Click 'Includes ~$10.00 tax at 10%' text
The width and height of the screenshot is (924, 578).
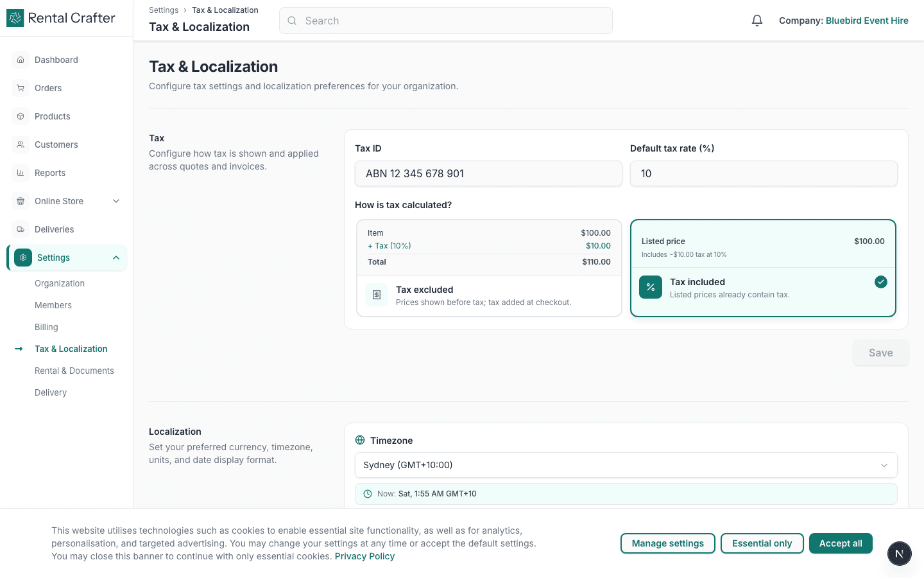pos(684,255)
